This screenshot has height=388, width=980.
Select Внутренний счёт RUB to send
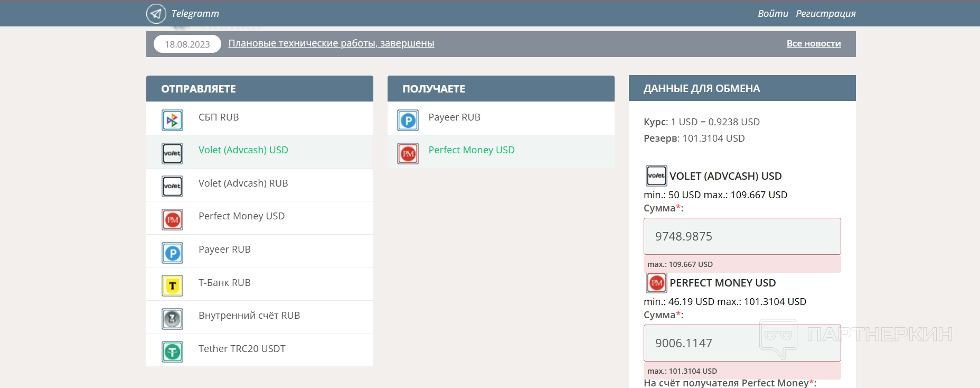point(260,317)
